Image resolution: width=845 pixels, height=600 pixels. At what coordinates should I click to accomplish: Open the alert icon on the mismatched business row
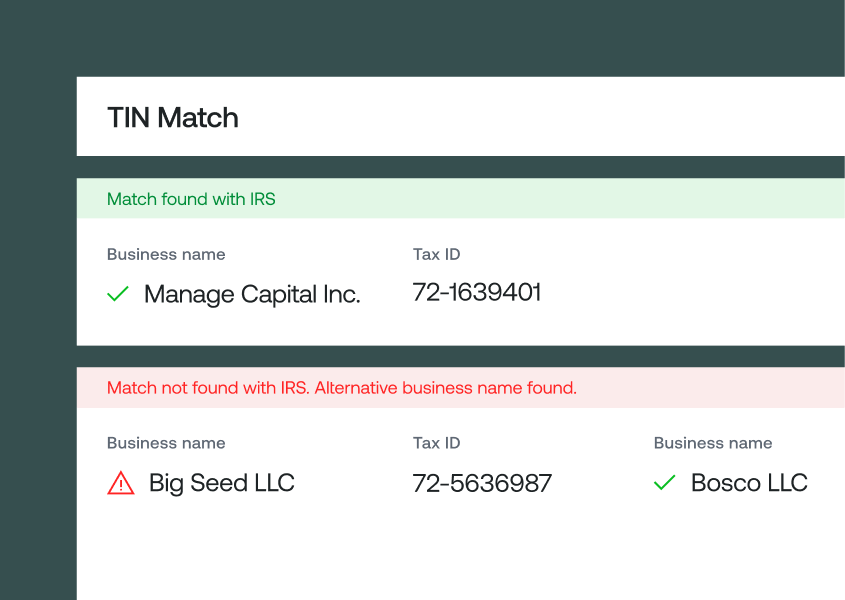(120, 483)
